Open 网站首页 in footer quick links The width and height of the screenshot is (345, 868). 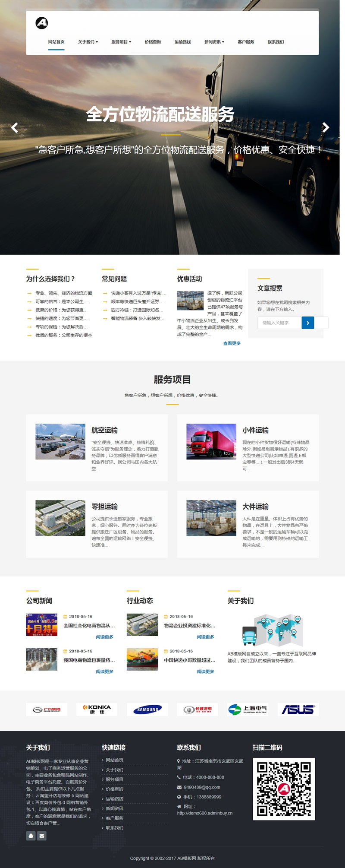114,760
